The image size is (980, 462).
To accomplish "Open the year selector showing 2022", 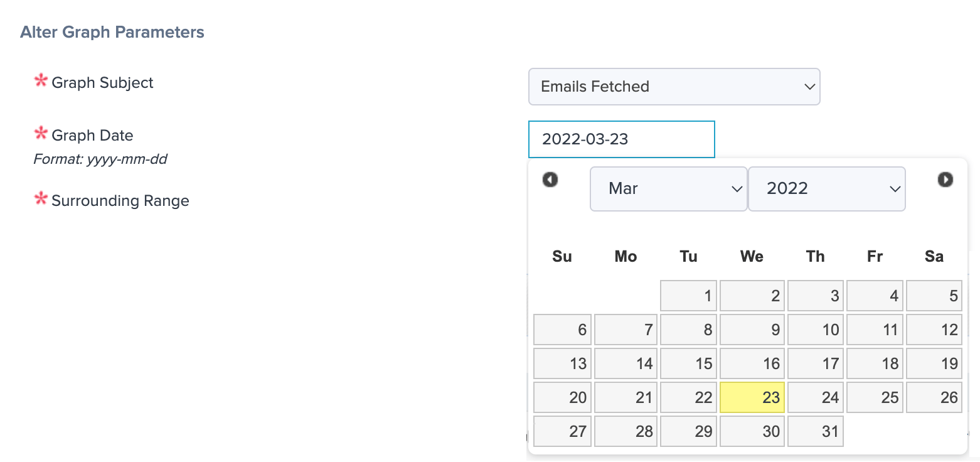I will click(826, 188).
